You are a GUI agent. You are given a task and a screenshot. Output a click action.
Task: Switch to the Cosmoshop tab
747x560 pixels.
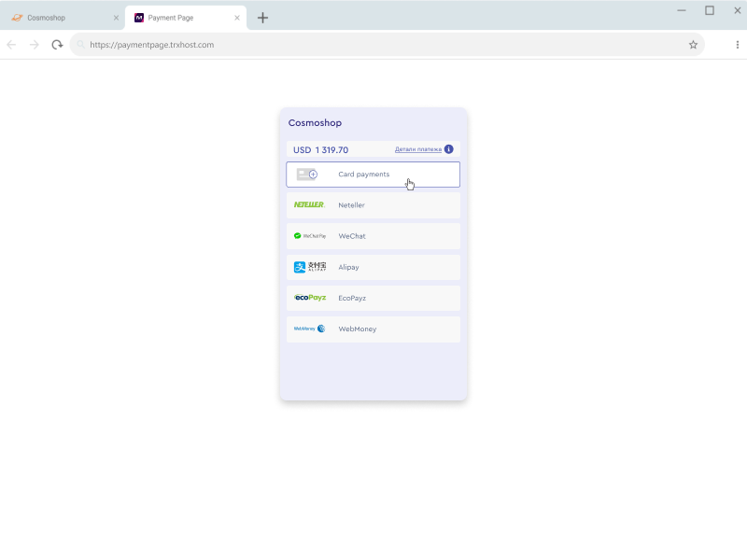(56, 18)
